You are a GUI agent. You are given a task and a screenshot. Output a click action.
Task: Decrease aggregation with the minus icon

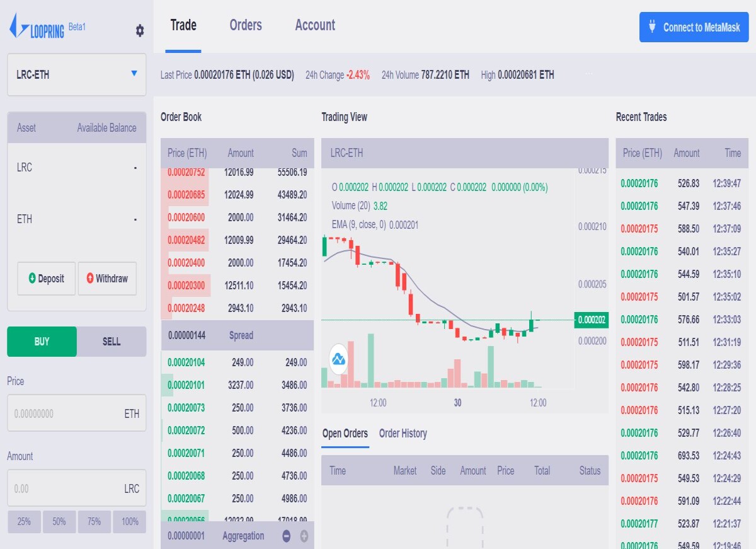tap(287, 536)
